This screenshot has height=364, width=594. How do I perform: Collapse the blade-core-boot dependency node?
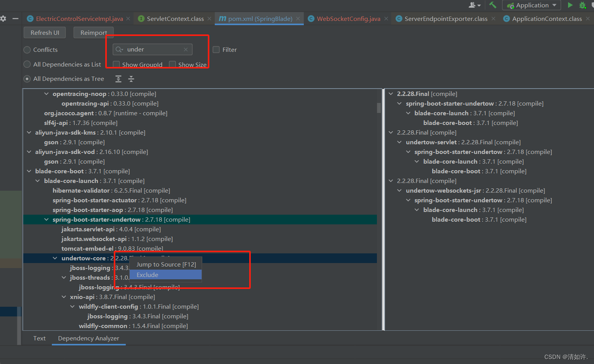[x=29, y=171]
